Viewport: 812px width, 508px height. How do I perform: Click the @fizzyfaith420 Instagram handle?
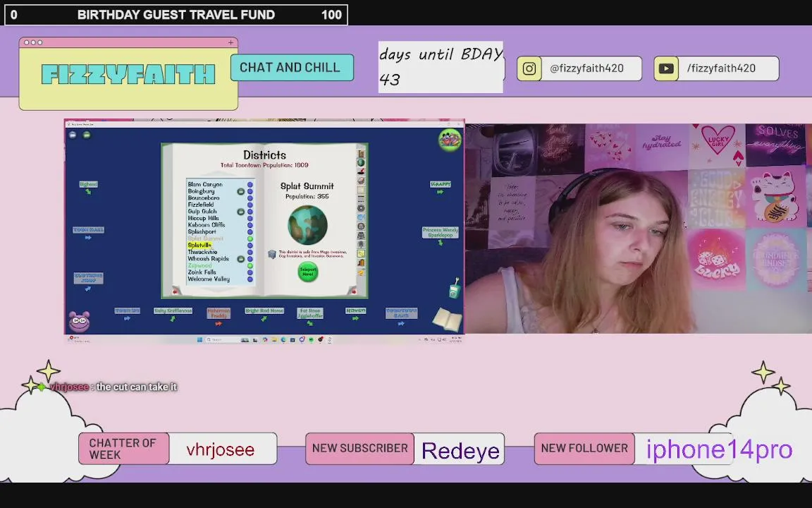[586, 68]
